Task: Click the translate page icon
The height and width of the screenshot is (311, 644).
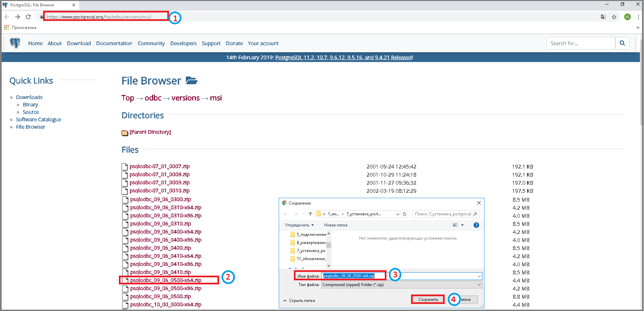Action: 603,17
